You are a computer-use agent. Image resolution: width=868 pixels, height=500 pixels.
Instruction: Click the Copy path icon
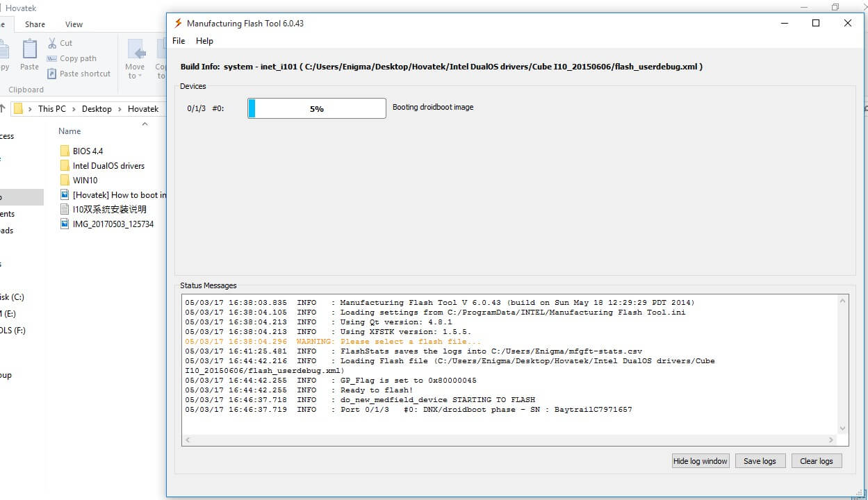(51, 58)
